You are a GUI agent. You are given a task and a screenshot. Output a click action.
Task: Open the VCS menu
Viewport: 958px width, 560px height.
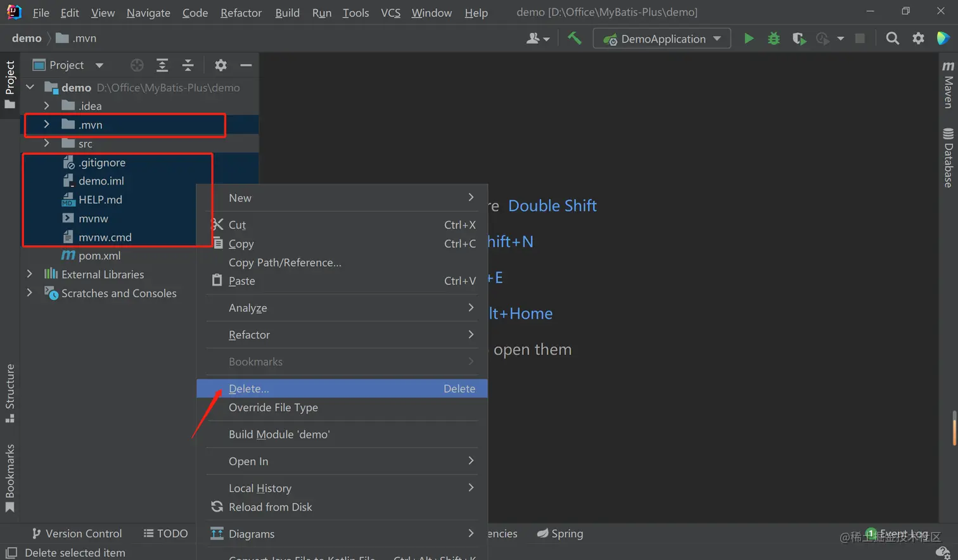[x=390, y=13]
